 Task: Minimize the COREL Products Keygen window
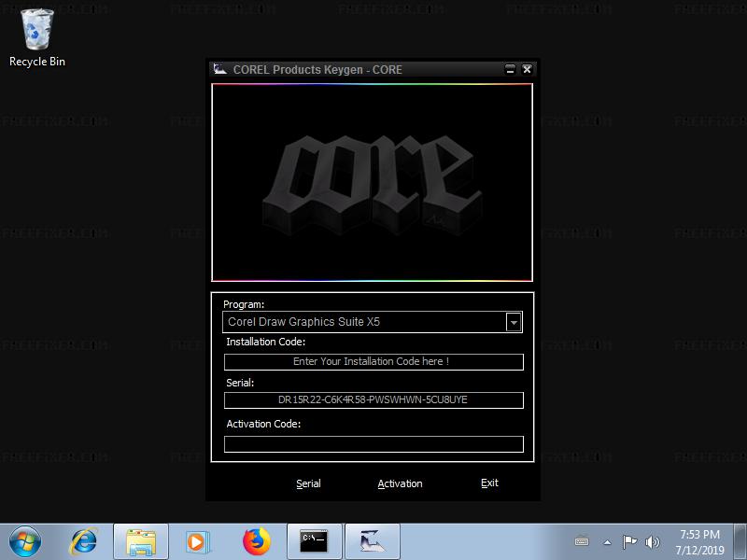click(x=510, y=69)
